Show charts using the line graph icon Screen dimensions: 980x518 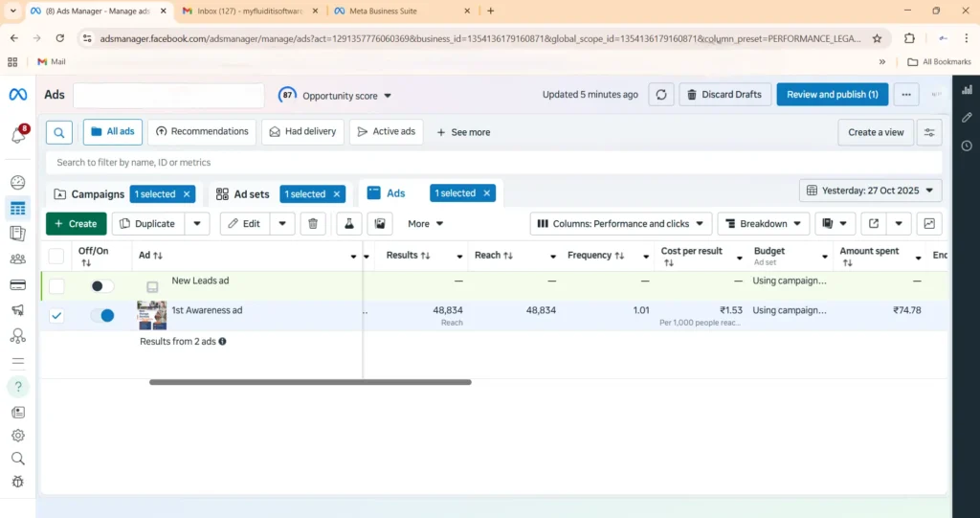point(929,223)
